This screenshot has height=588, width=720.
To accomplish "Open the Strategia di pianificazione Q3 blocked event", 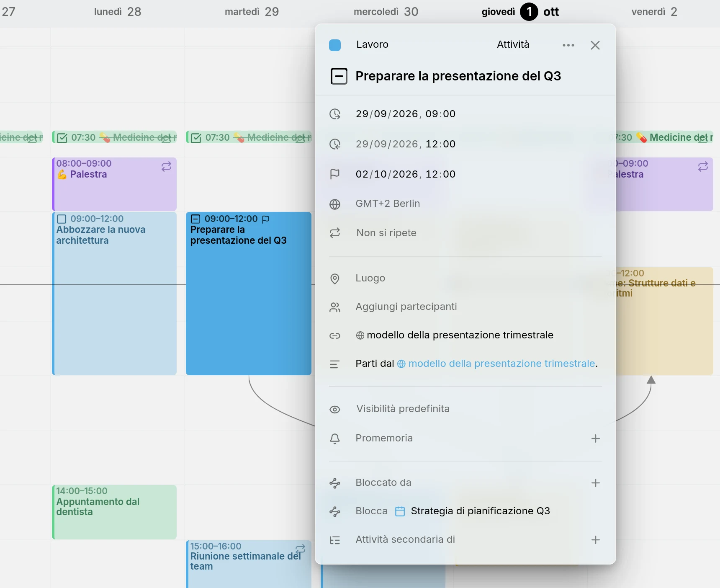I will tap(473, 511).
